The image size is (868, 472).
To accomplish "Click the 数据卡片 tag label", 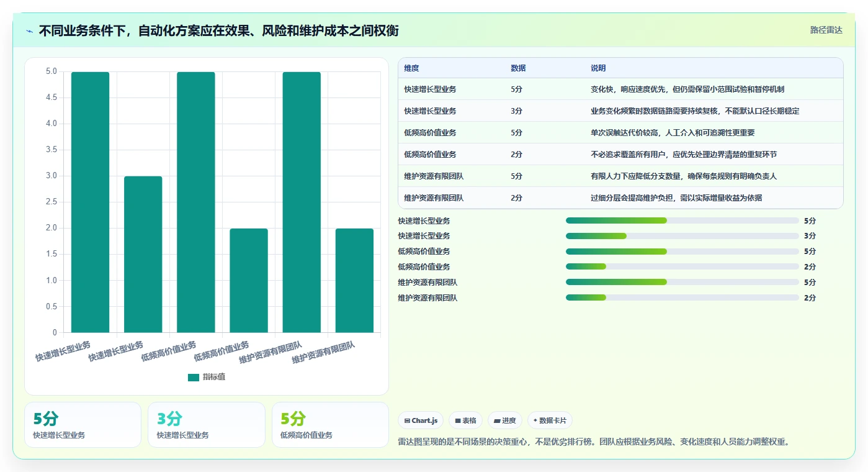I will [x=553, y=420].
